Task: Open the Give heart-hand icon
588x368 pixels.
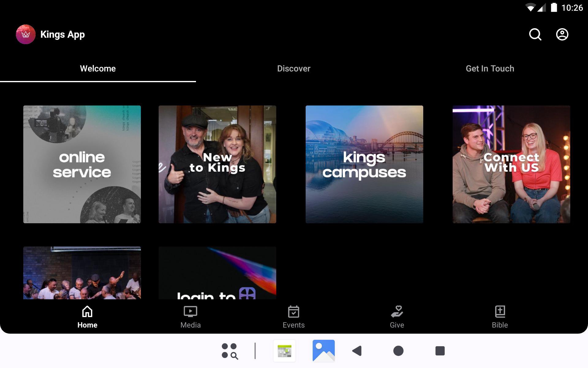Action: pos(397,312)
